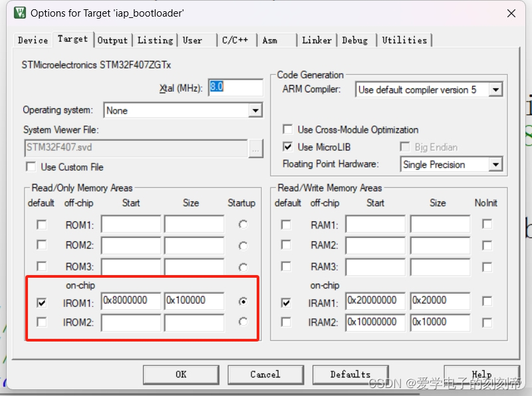Select the ROM2 Startup radio button
Viewport: 532px width, 396px height.
243,245
